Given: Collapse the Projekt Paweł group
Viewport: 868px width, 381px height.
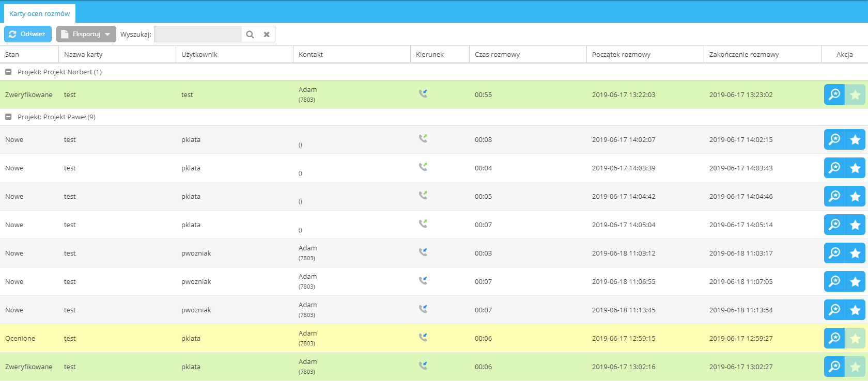Looking at the screenshot, I should [8, 117].
